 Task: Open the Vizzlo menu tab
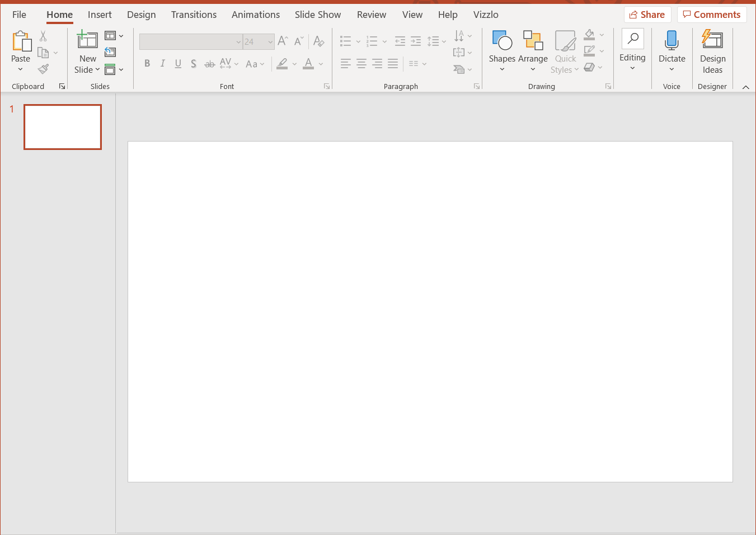point(486,15)
